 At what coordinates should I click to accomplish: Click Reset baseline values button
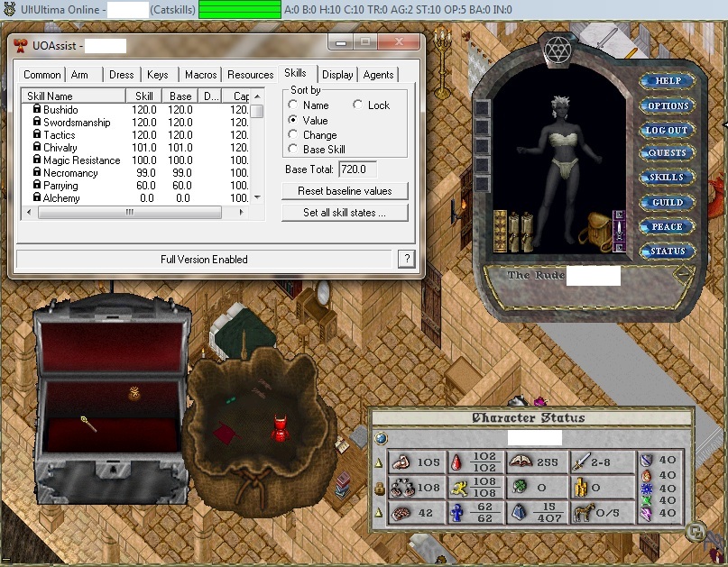pos(345,191)
